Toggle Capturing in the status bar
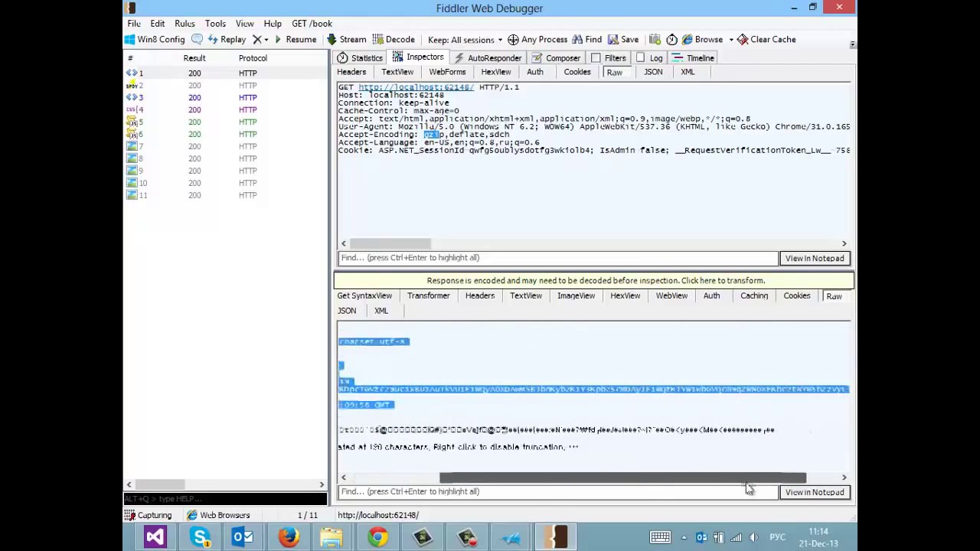Viewport: 980px width, 551px height. (x=148, y=515)
